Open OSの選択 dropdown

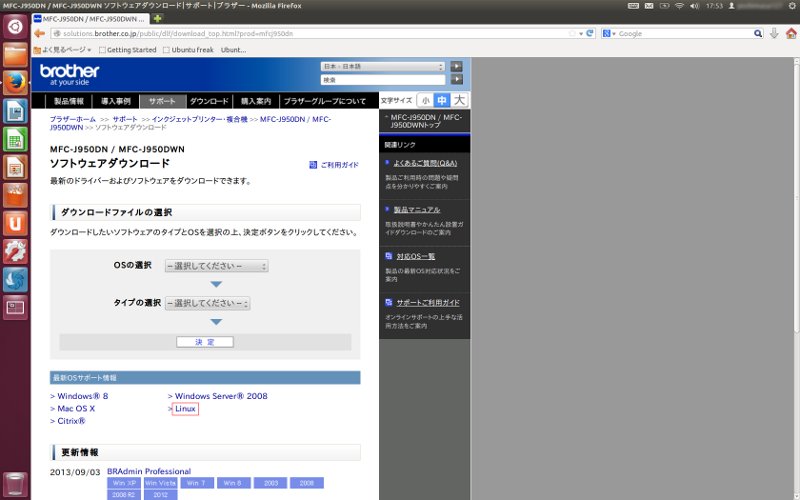216,266
